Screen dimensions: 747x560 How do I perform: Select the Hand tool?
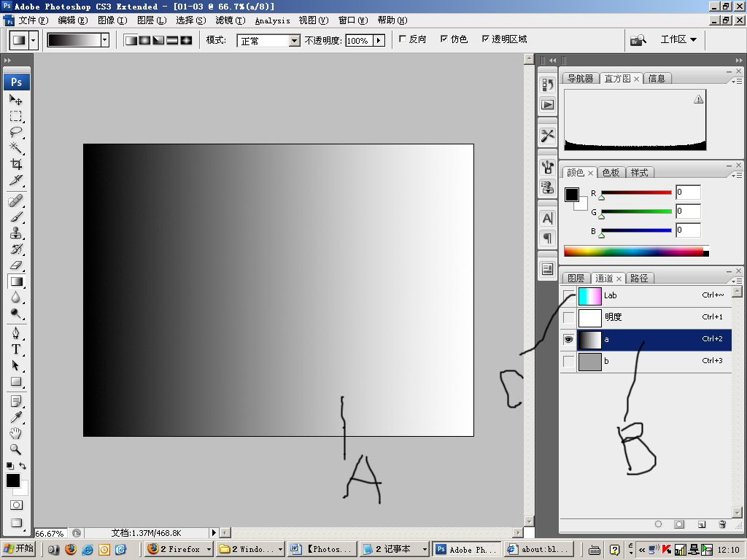click(x=16, y=433)
